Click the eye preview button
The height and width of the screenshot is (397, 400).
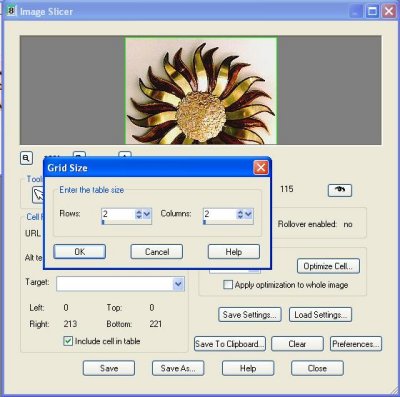[x=340, y=190]
